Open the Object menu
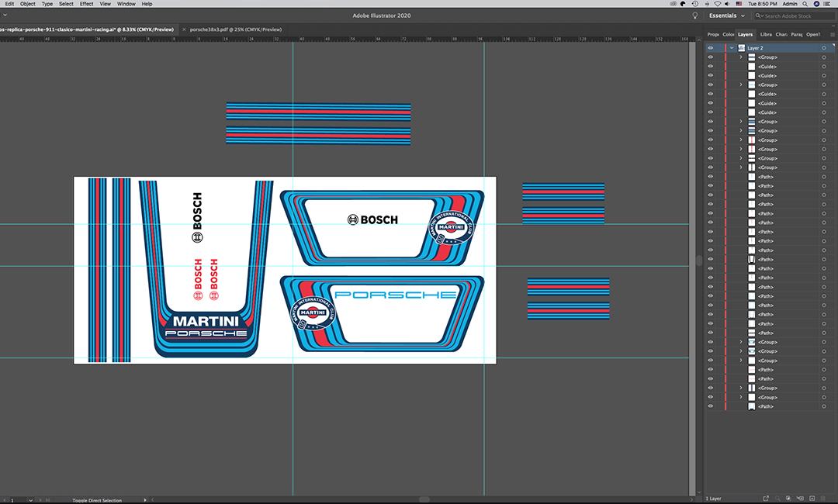The height and width of the screenshot is (504, 838). (28, 4)
